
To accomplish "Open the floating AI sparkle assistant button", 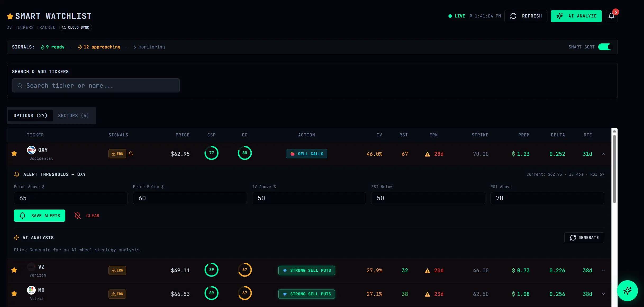I will tap(627, 291).
